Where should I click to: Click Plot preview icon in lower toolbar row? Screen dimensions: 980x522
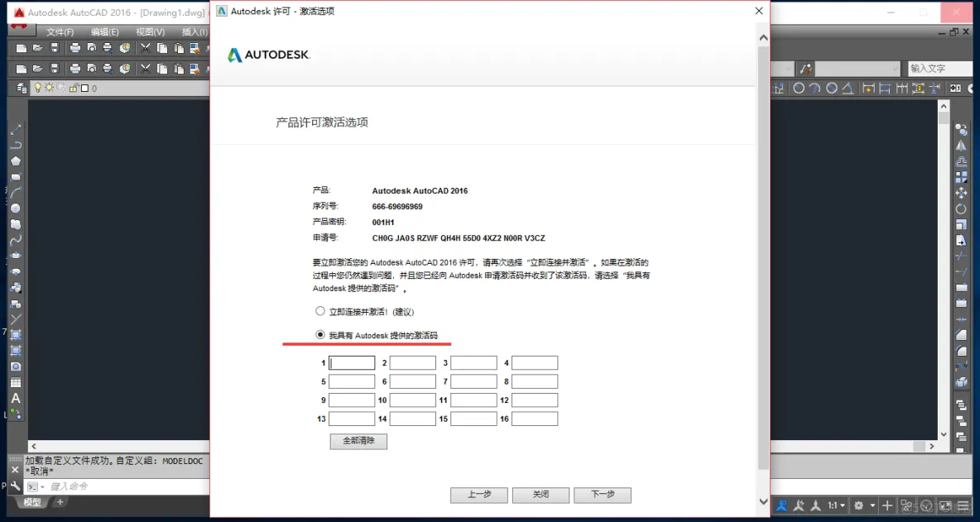click(x=92, y=69)
